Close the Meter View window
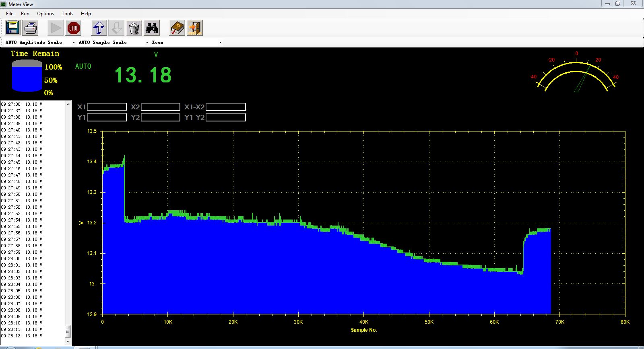644x349 pixels. click(633, 4)
